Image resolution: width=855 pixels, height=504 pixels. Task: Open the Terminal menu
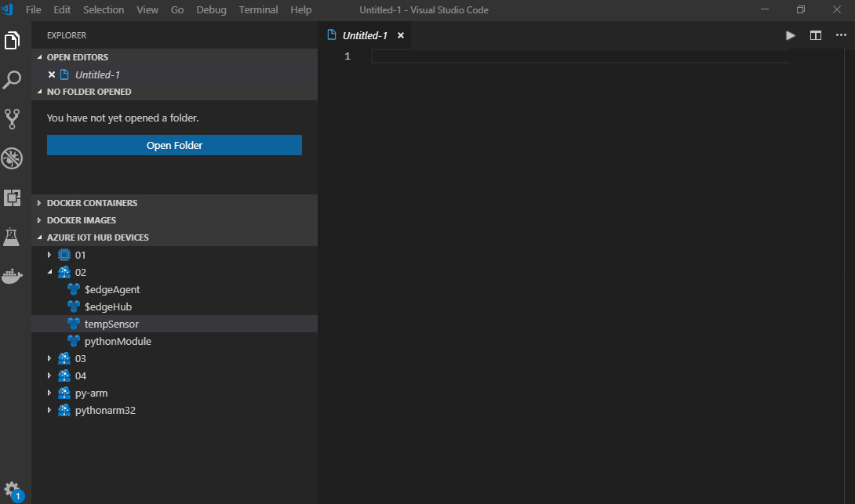(259, 10)
